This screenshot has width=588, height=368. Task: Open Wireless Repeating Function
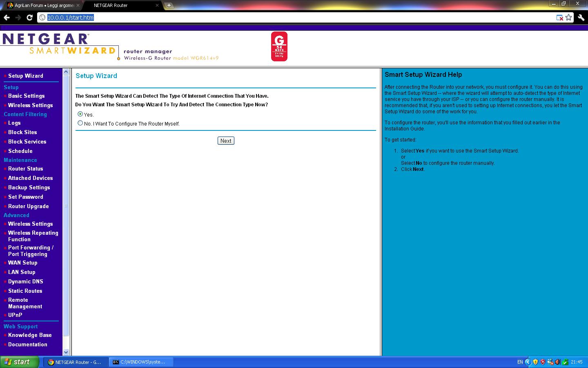[33, 236]
